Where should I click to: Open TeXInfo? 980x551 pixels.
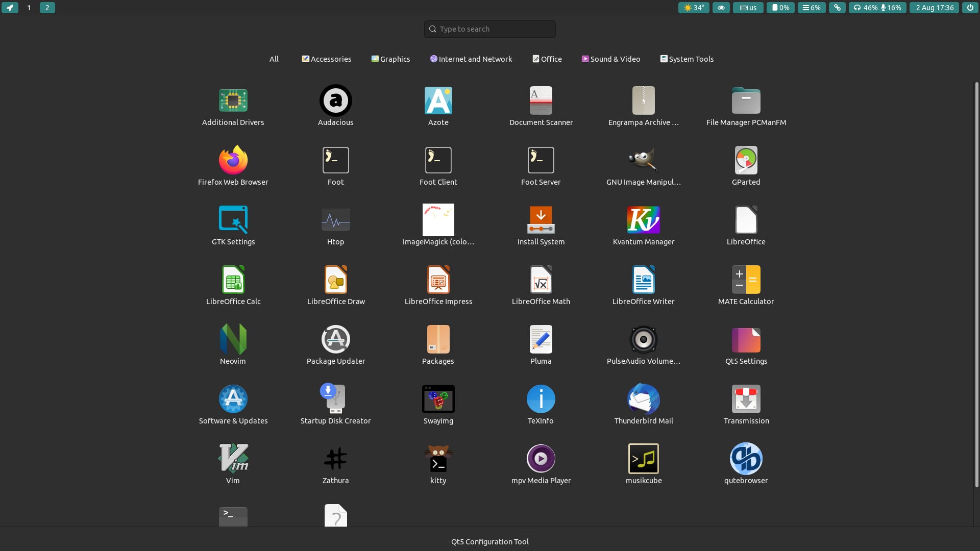[541, 405]
